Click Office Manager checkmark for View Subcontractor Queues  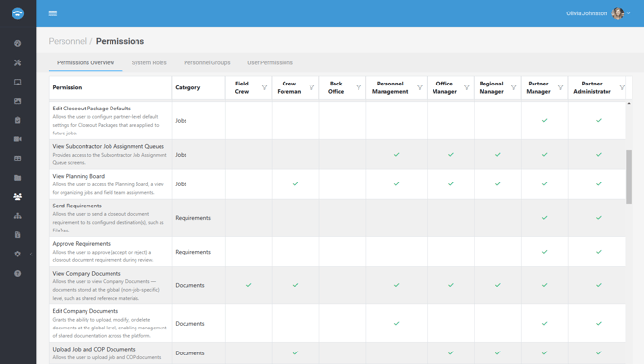pyautogui.click(x=451, y=155)
